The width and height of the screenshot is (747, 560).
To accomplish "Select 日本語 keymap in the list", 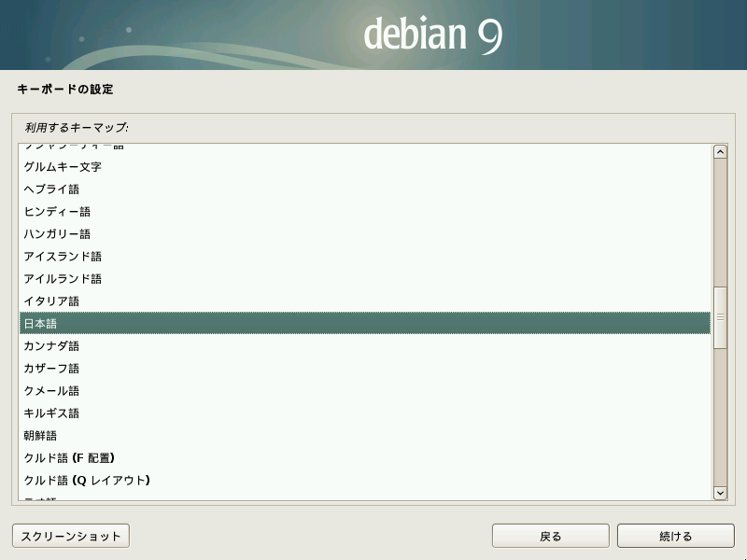I will tap(365, 323).
